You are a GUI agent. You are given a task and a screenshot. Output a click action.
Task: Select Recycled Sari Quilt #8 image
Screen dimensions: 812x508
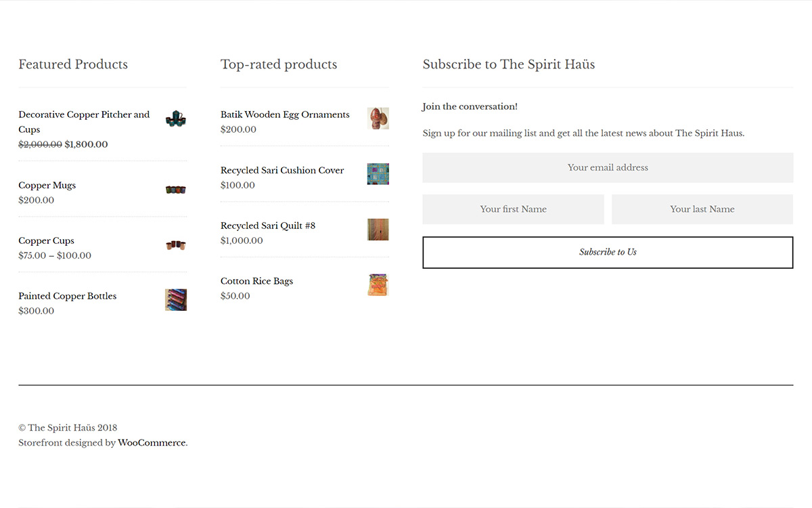[x=378, y=230]
